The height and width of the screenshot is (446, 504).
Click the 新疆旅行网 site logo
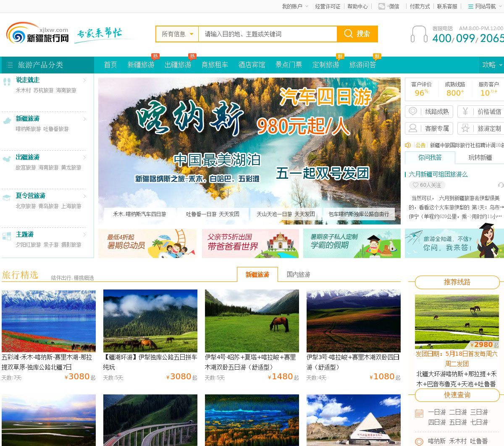point(37,33)
